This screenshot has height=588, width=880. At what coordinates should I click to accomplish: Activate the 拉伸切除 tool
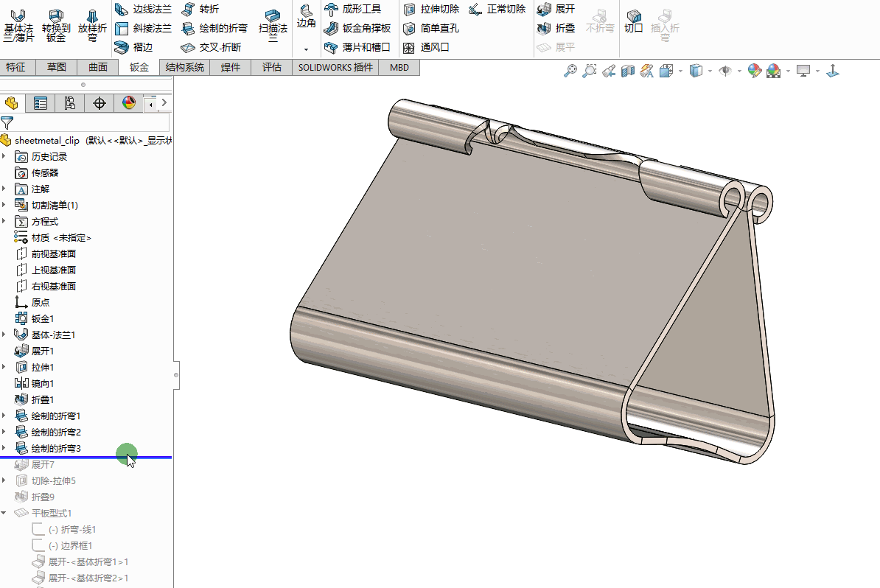[x=431, y=9]
